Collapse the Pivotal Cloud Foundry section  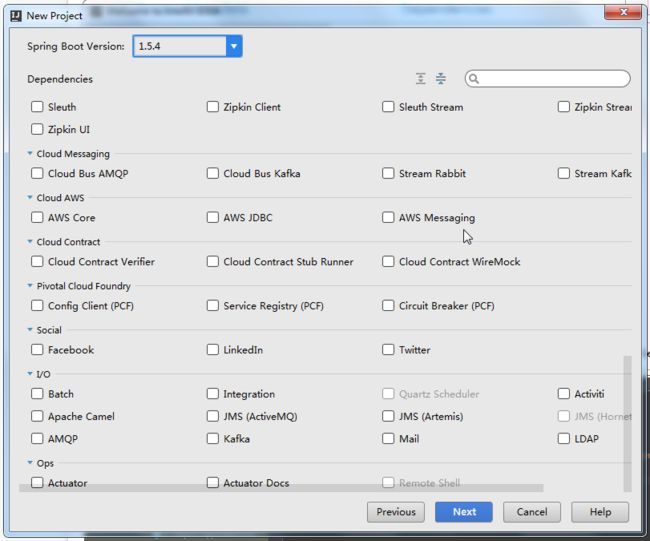(30, 285)
